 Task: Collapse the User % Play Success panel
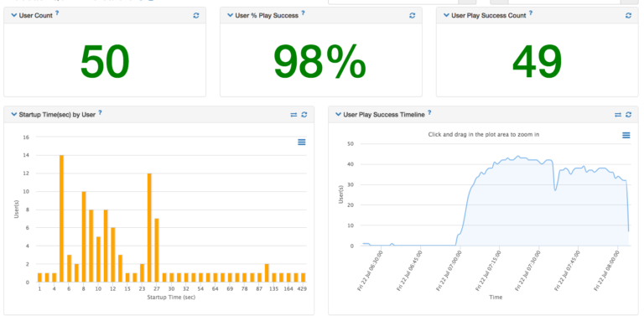pos(230,16)
